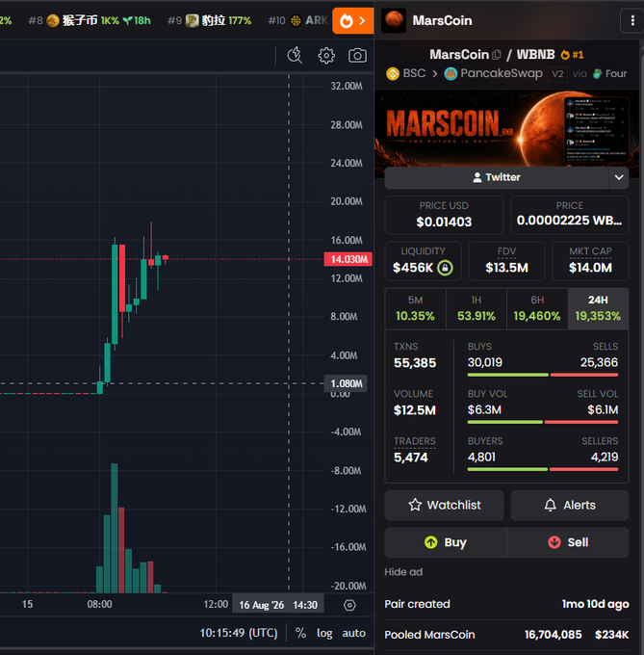Toggle auto scale on chart

[x=353, y=633]
